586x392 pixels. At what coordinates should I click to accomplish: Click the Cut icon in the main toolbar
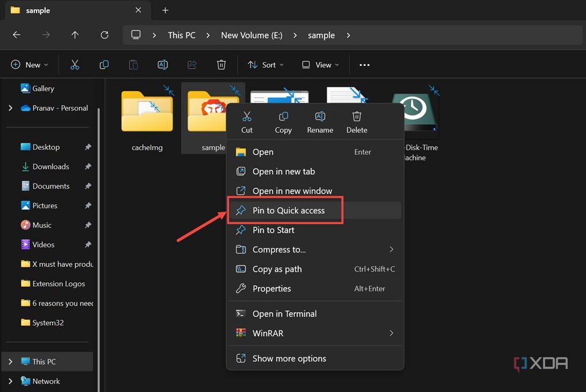click(x=75, y=65)
